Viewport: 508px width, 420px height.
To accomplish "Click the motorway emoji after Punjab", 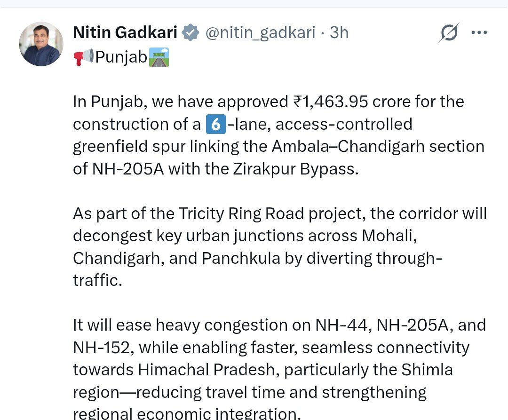I will 159,58.
